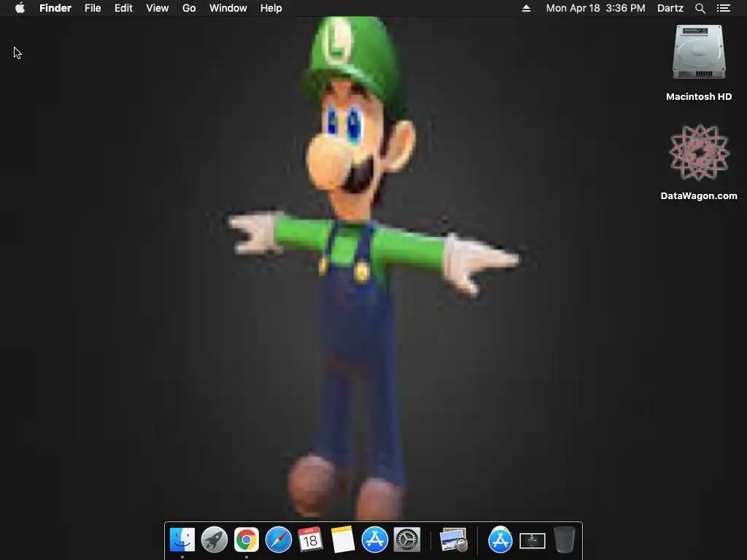Open the File menu
The width and height of the screenshot is (747, 560).
pyautogui.click(x=93, y=8)
